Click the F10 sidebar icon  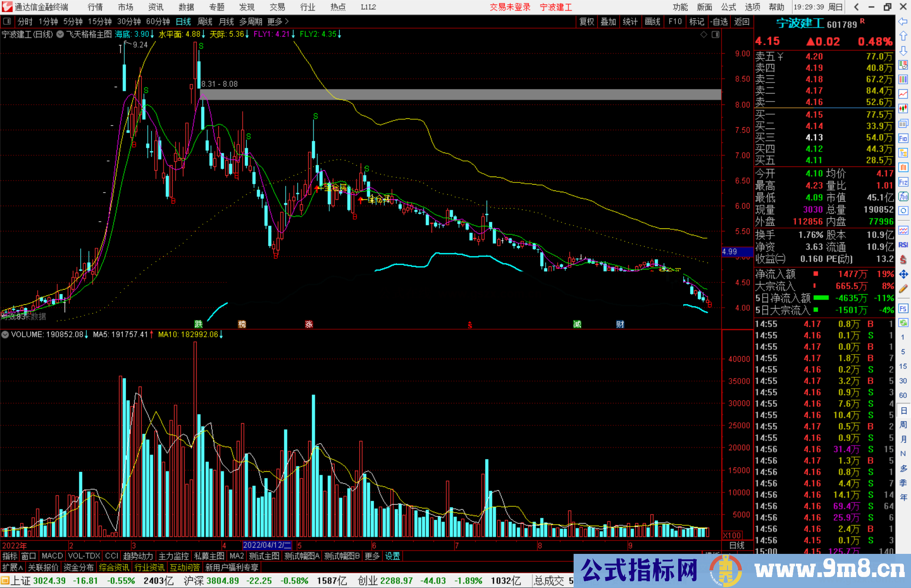903,138
